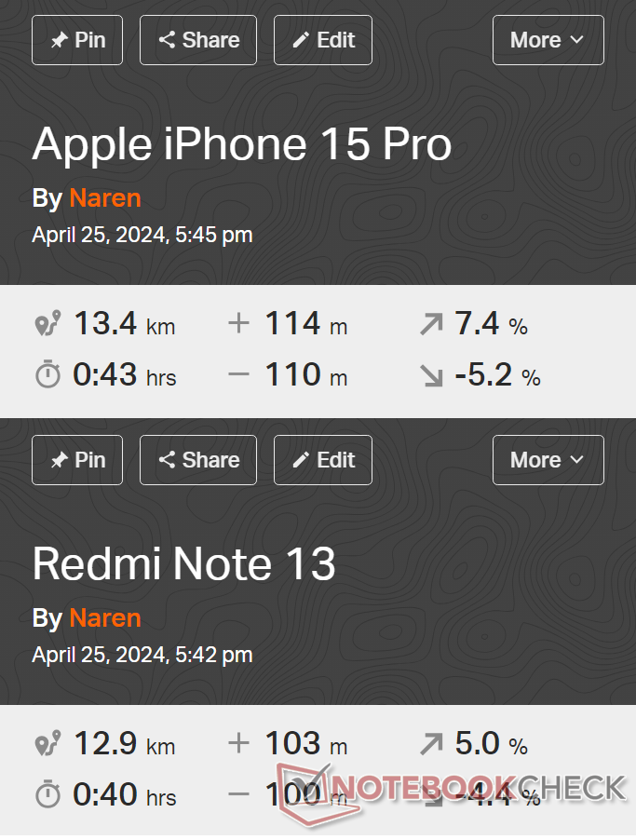The image size is (636, 840).
Task: Pin the Redmi Note 13 track
Action: pyautogui.click(x=77, y=460)
